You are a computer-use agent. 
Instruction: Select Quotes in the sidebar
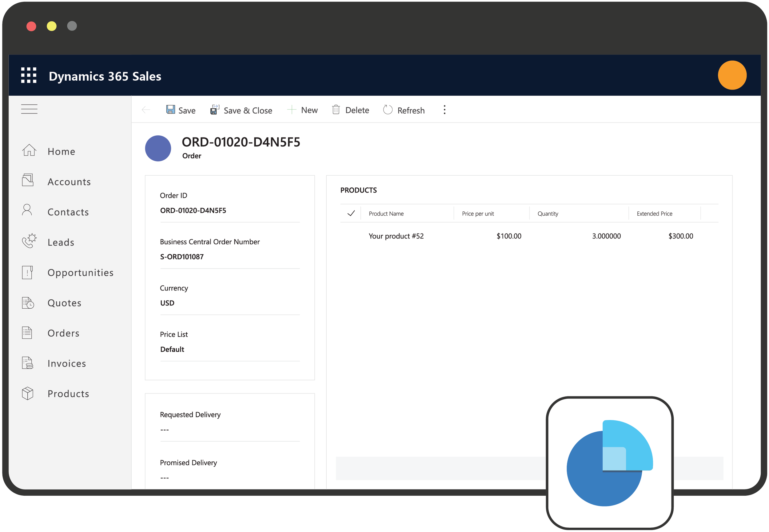(65, 303)
